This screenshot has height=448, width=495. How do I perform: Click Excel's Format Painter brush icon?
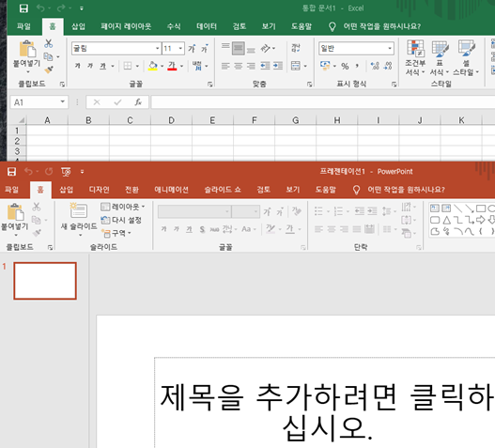coord(49,70)
